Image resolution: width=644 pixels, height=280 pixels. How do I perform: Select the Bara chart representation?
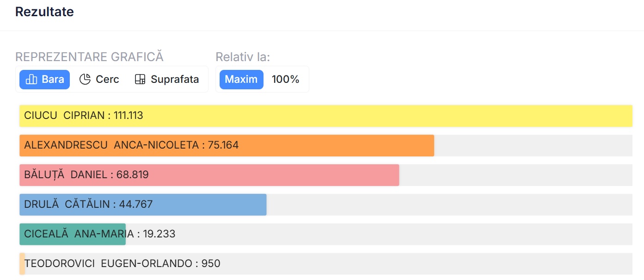[x=45, y=80]
